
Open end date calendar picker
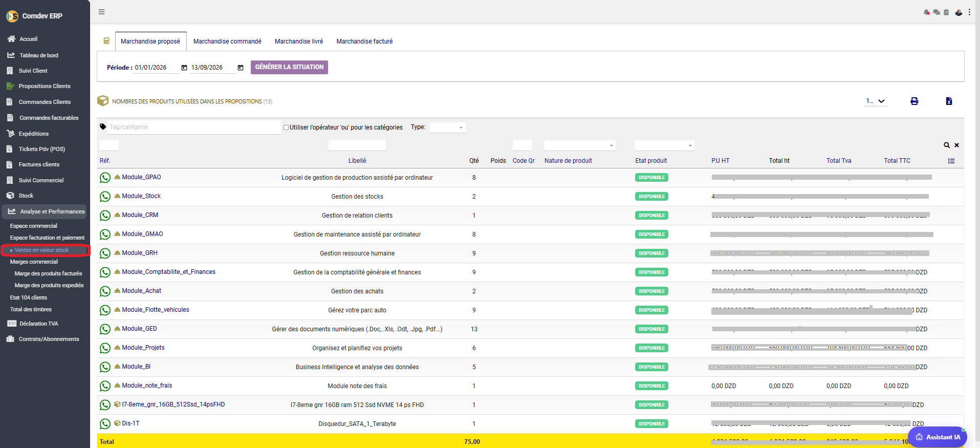241,68
